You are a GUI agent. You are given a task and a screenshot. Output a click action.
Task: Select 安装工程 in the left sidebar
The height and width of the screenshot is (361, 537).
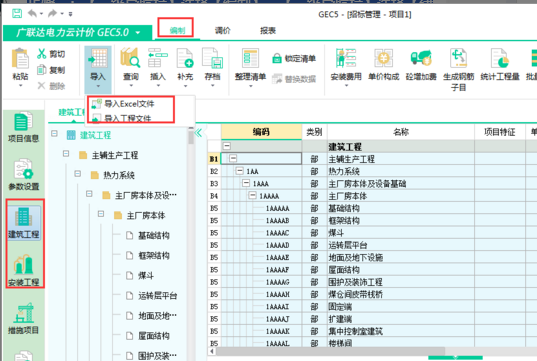[x=24, y=271]
